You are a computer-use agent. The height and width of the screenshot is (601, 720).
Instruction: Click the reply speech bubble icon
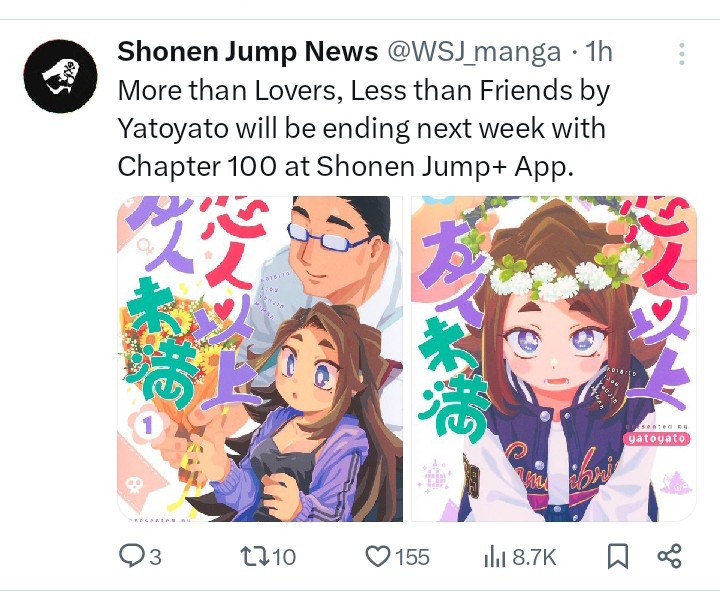(129, 556)
